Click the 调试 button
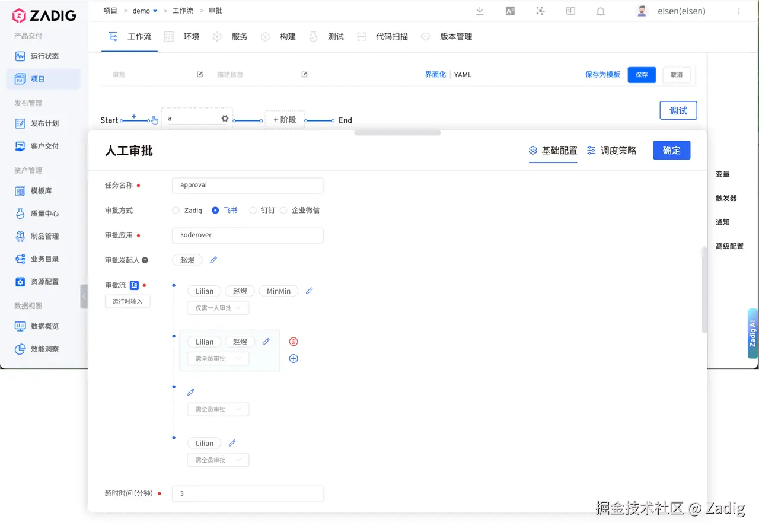Image resolution: width=759 pixels, height=532 pixels. pos(678,110)
